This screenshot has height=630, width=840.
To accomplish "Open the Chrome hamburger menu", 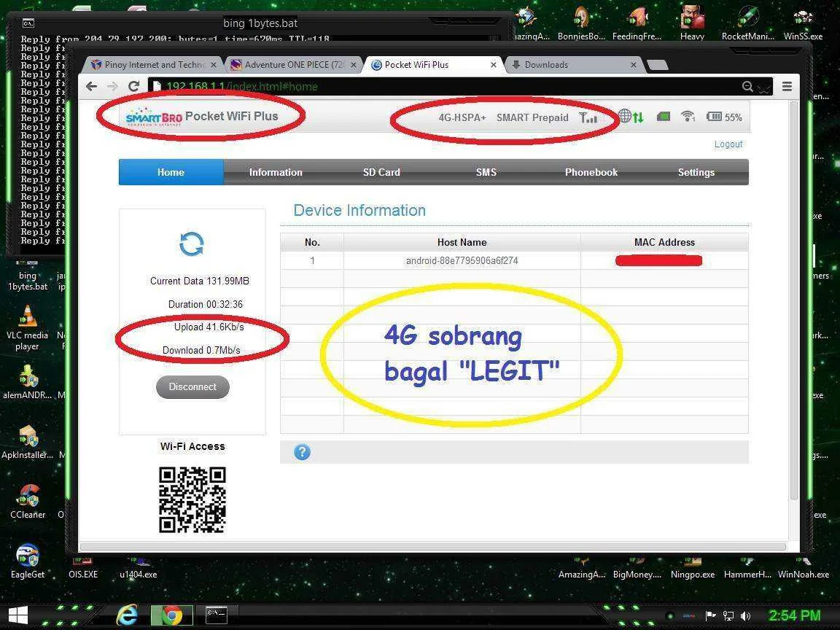I will 787,86.
